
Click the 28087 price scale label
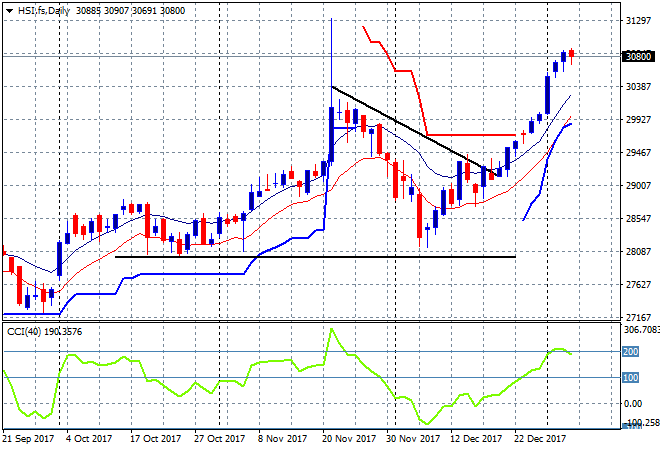click(x=638, y=252)
